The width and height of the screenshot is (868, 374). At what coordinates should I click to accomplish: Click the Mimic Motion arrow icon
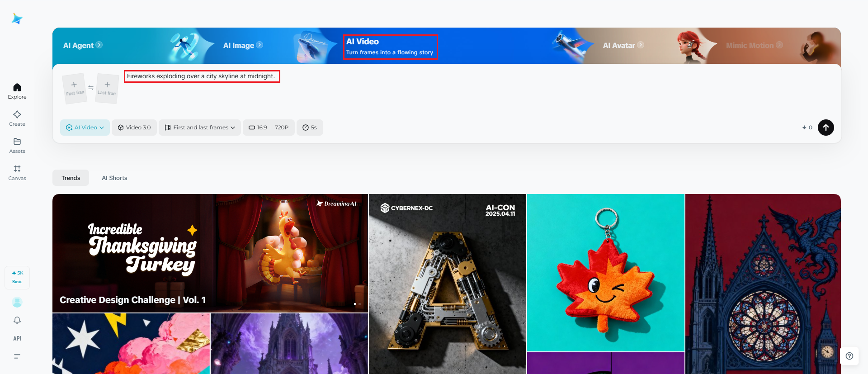pos(779,45)
